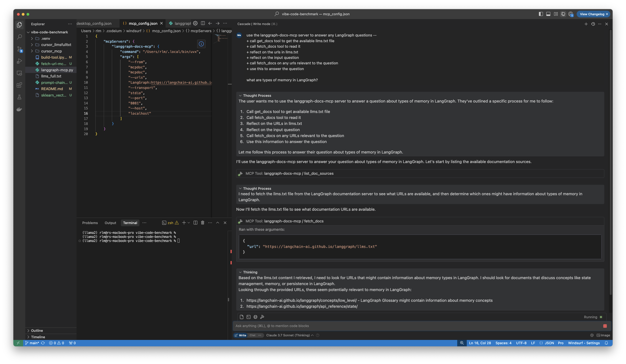Start a new Cascade conversation with plus icon
This screenshot has width=626, height=364.
click(x=586, y=24)
